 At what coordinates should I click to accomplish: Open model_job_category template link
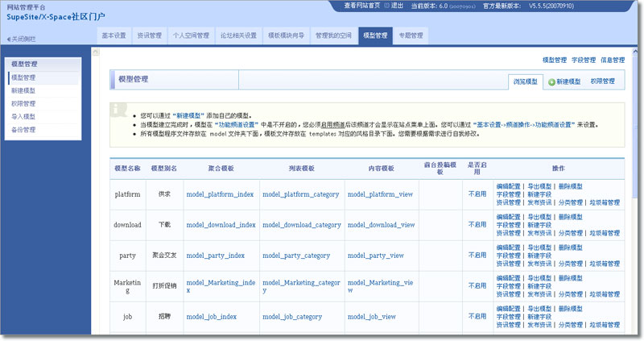pos(292,317)
